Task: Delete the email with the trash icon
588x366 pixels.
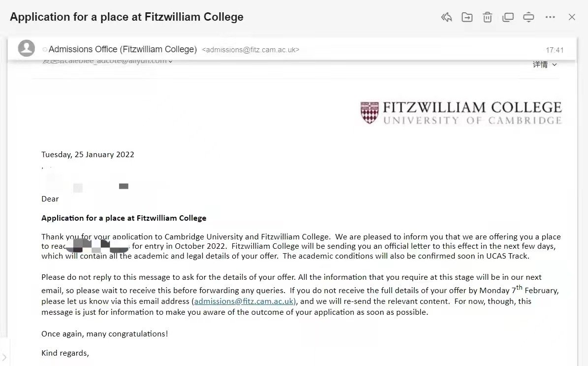Action: 487,18
